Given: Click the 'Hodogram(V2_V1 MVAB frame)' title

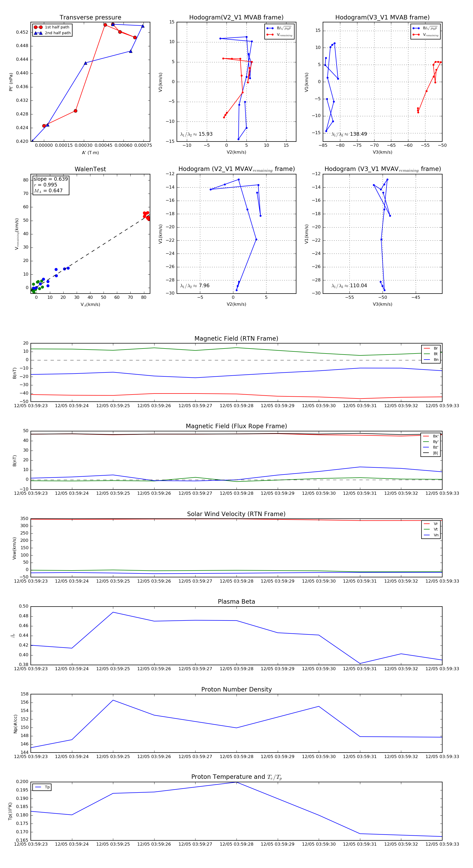Looking at the screenshot, I should (236, 18).
